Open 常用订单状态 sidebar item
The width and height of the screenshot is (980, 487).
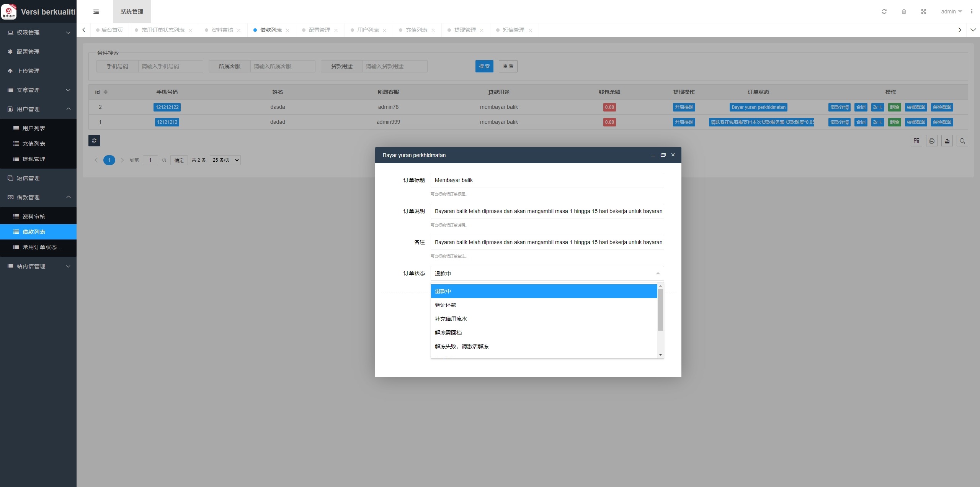[x=38, y=247]
